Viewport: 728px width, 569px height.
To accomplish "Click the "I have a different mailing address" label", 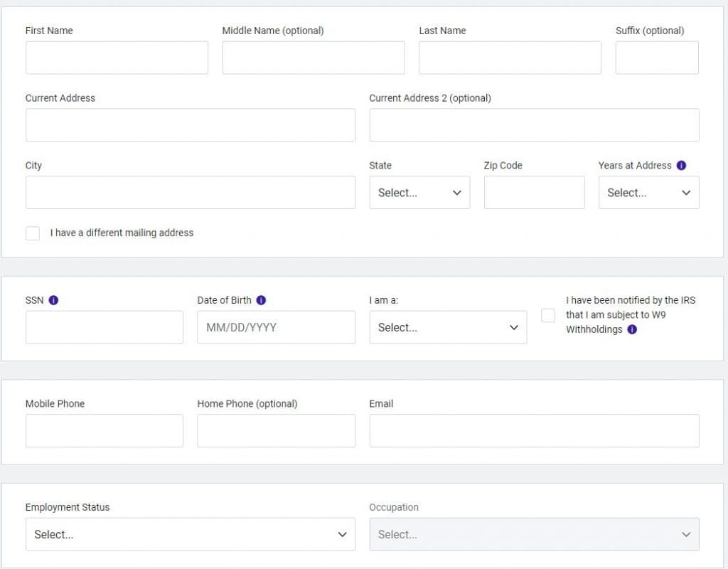I will 122,233.
